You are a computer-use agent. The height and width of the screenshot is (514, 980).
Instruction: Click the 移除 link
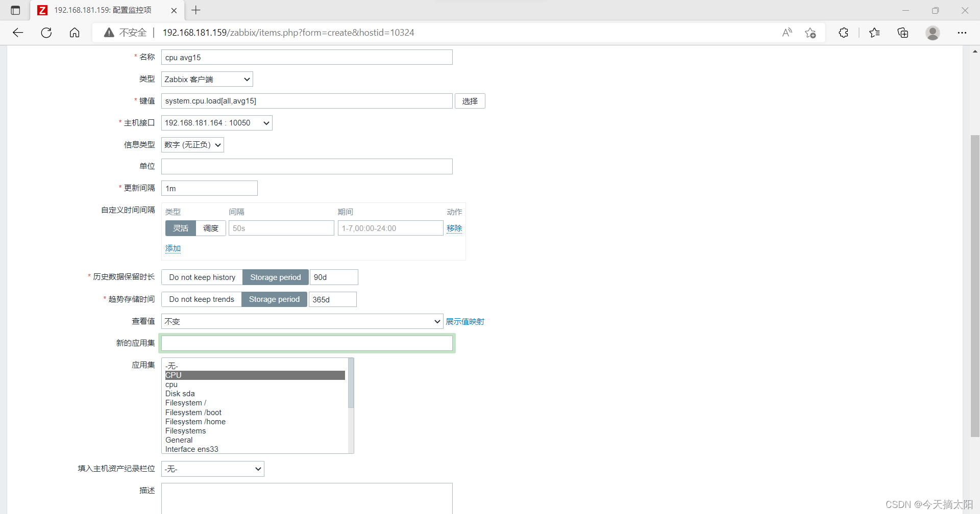pyautogui.click(x=454, y=228)
